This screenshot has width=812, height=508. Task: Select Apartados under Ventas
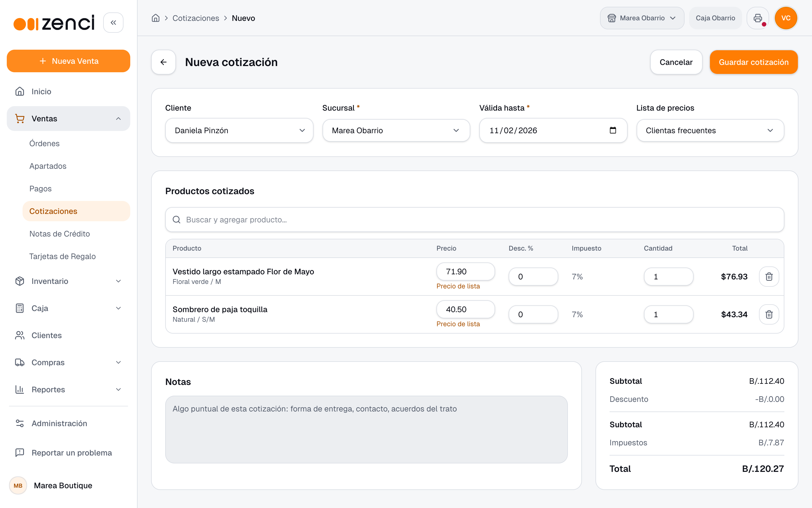click(76, 166)
